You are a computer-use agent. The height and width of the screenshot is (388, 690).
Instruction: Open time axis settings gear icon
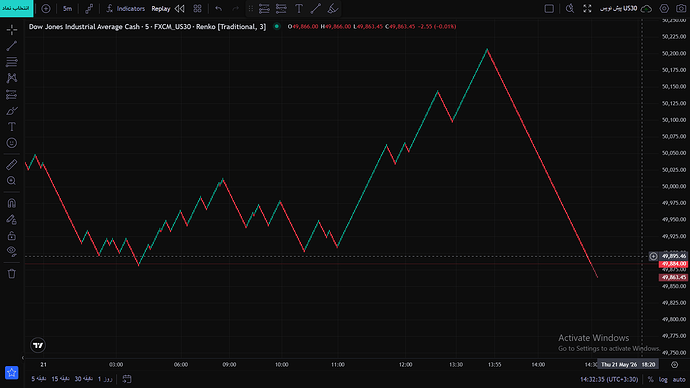[x=675, y=364]
